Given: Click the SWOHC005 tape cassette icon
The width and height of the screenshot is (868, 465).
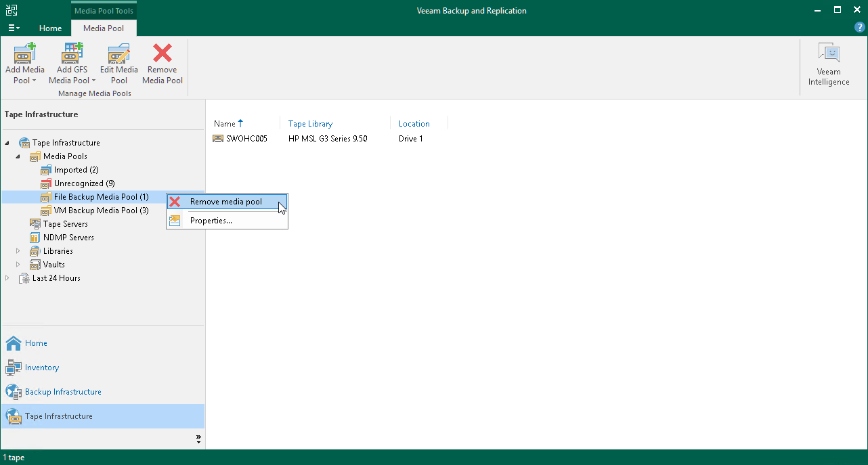Looking at the screenshot, I should point(218,139).
